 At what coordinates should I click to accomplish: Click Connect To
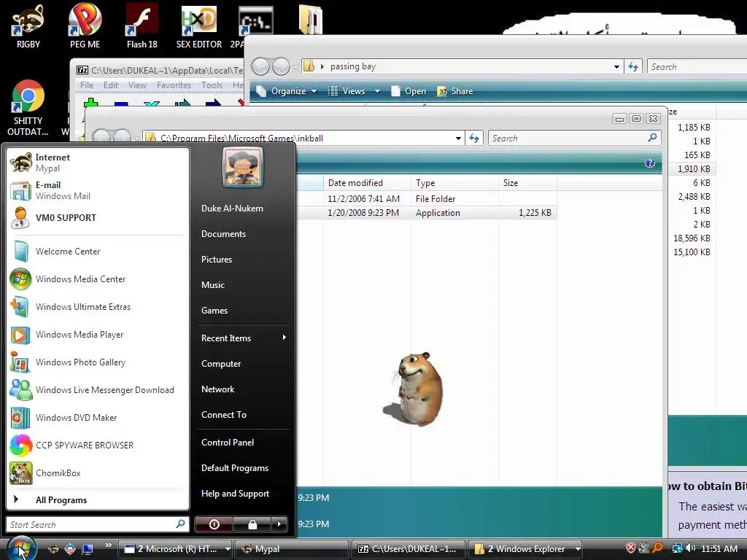pyautogui.click(x=224, y=415)
